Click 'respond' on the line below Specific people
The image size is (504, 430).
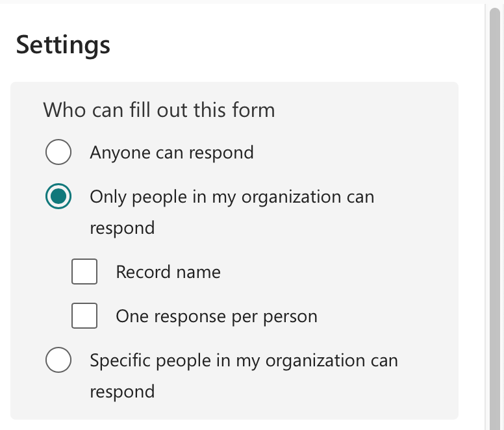click(x=122, y=392)
